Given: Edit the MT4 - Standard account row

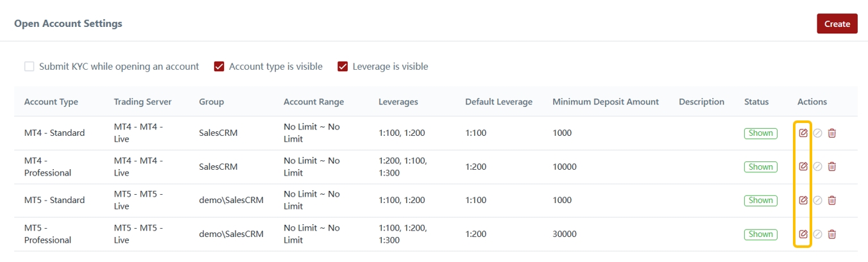Looking at the screenshot, I should point(803,133).
